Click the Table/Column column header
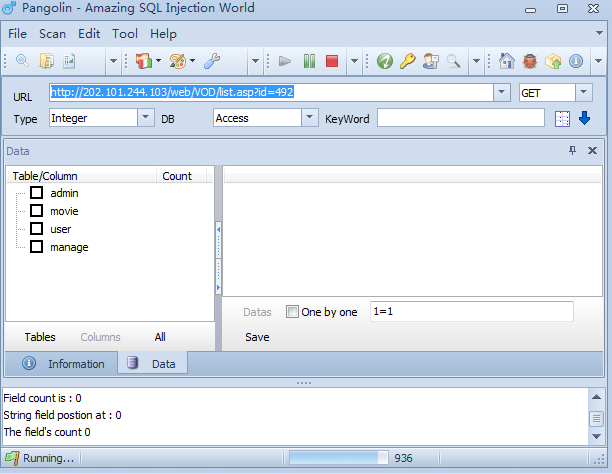The image size is (612, 474). pos(82,176)
